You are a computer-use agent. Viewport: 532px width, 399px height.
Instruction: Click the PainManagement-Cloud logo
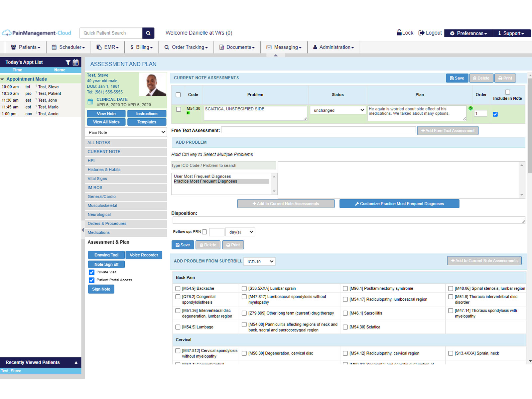(37, 33)
